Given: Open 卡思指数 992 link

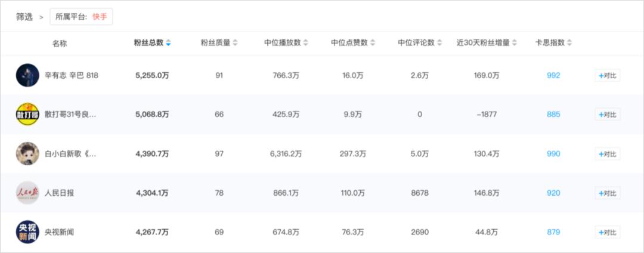Looking at the screenshot, I should tap(553, 75).
